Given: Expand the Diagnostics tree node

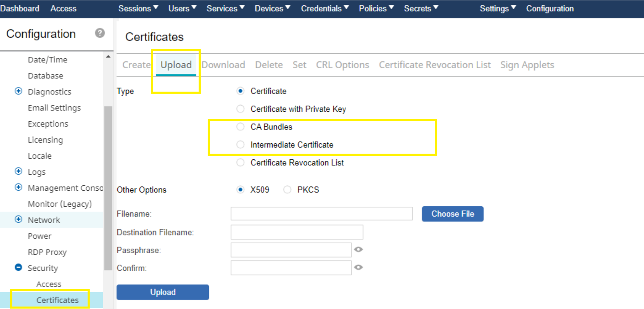Looking at the screenshot, I should (19, 92).
